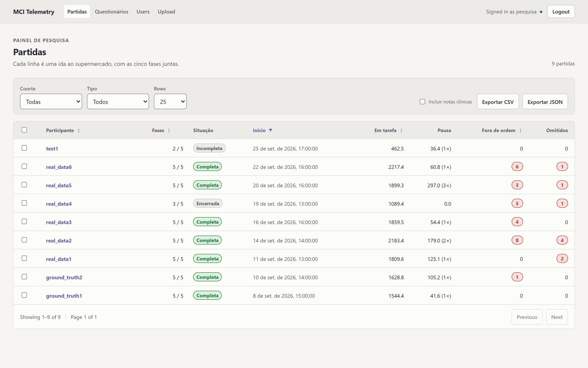Image resolution: width=588 pixels, height=368 pixels.
Task: Click the Next pagination button
Action: pos(557,317)
